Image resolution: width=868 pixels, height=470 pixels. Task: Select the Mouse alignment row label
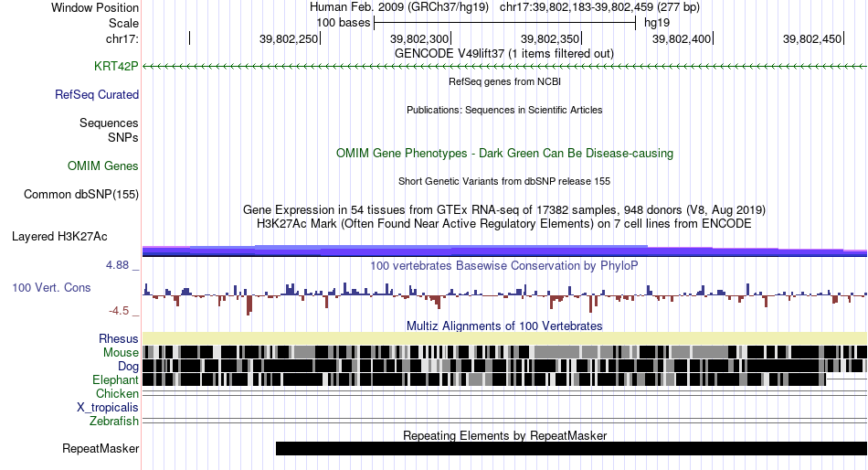121,353
